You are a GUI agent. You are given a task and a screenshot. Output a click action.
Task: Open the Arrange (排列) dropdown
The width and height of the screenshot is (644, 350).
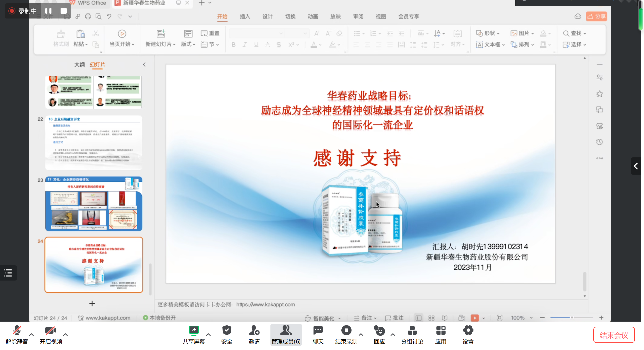point(522,45)
